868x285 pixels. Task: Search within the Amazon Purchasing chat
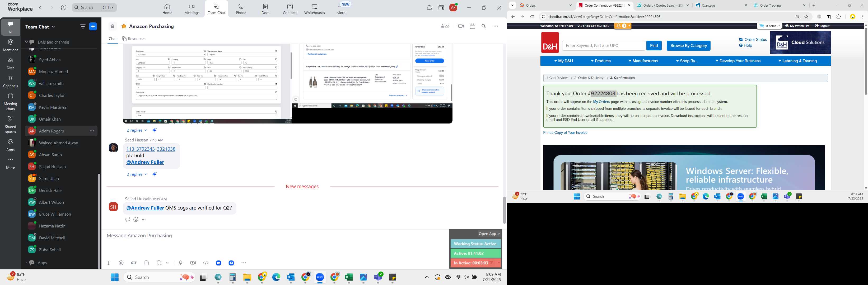click(x=484, y=26)
